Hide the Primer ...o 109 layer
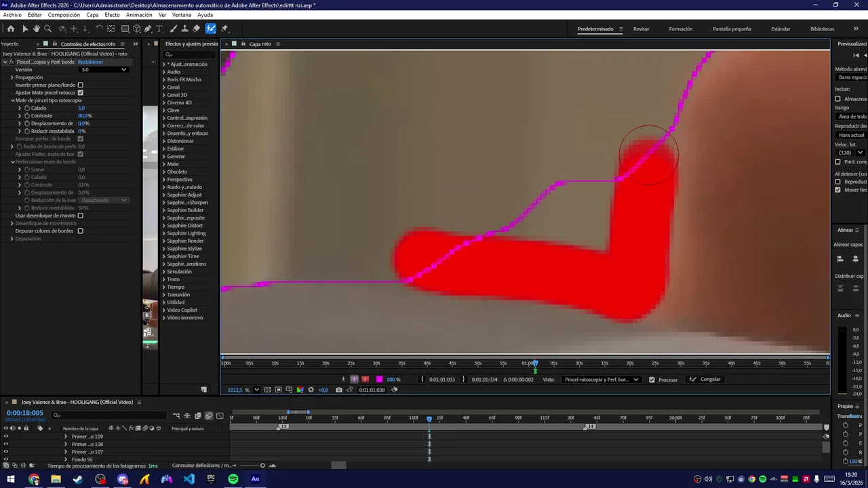Viewport: 868px width, 488px height. pyautogui.click(x=6, y=436)
